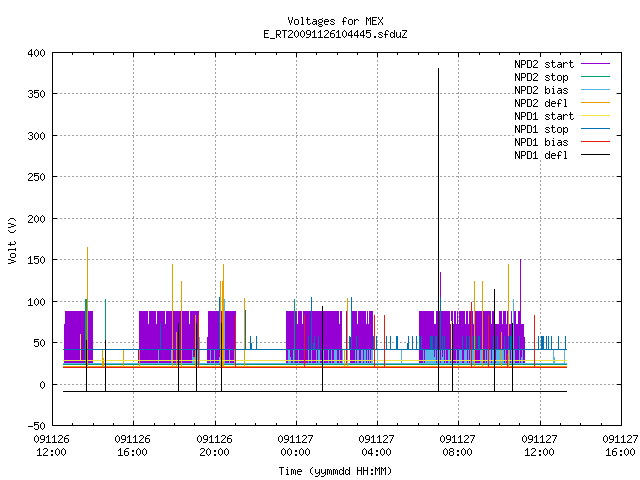The height and width of the screenshot is (480, 640).
Task: Click the dark blue line sample for NPD1 stop
Action: (x=596, y=129)
